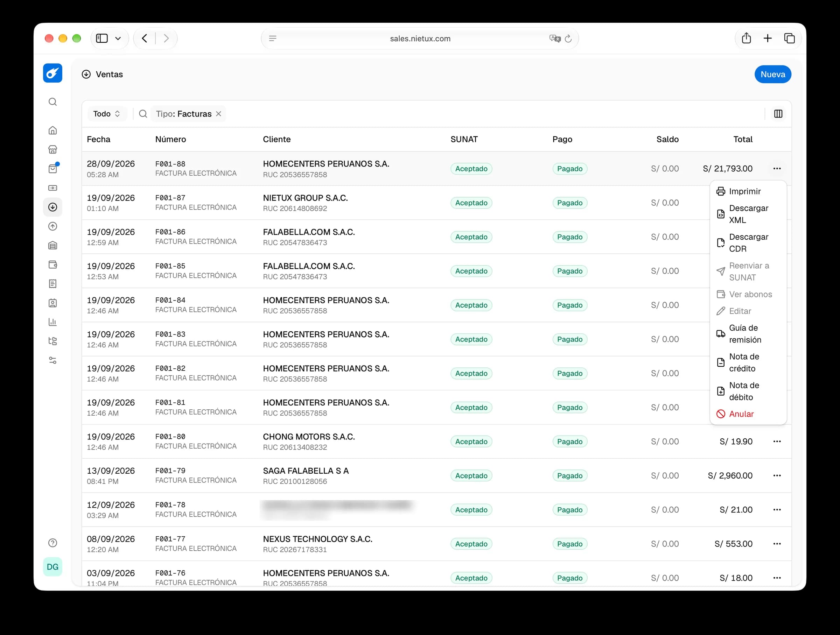Image resolution: width=840 pixels, height=635 pixels.
Task: Click the browser share icon
Action: pyautogui.click(x=746, y=38)
